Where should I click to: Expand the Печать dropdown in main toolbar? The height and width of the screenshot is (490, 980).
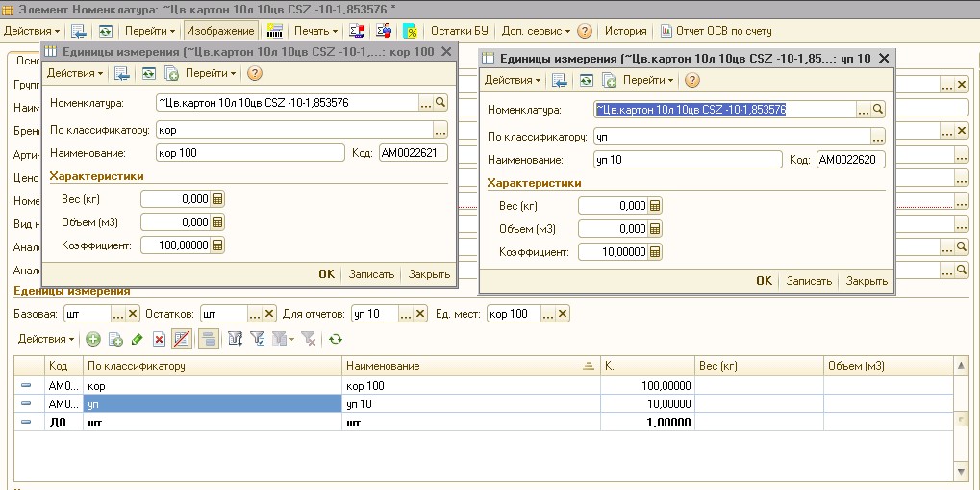coord(314,31)
